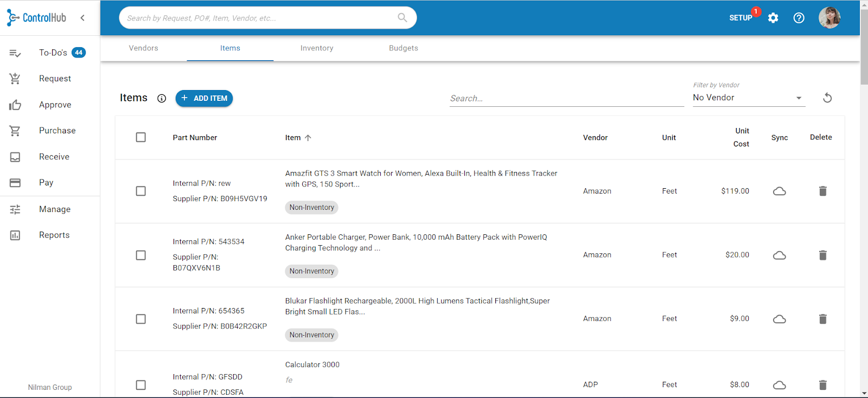Sort by the Item column header
Screen dimensions: 868x398
coord(293,138)
